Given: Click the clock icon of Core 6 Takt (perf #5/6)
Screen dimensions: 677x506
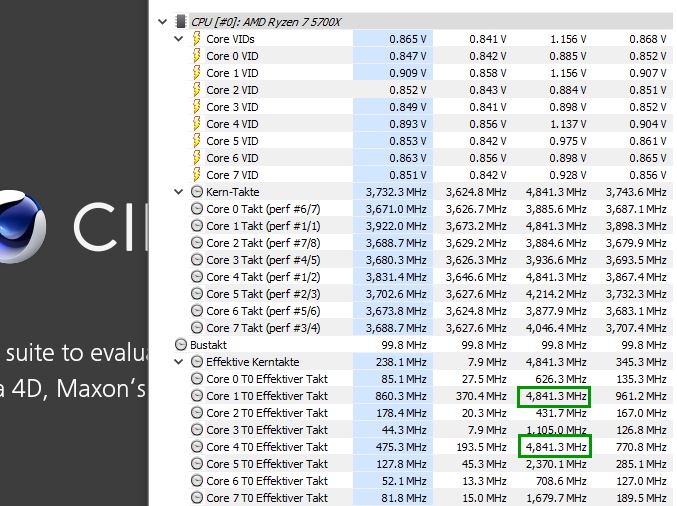Looking at the screenshot, I should point(197,311).
